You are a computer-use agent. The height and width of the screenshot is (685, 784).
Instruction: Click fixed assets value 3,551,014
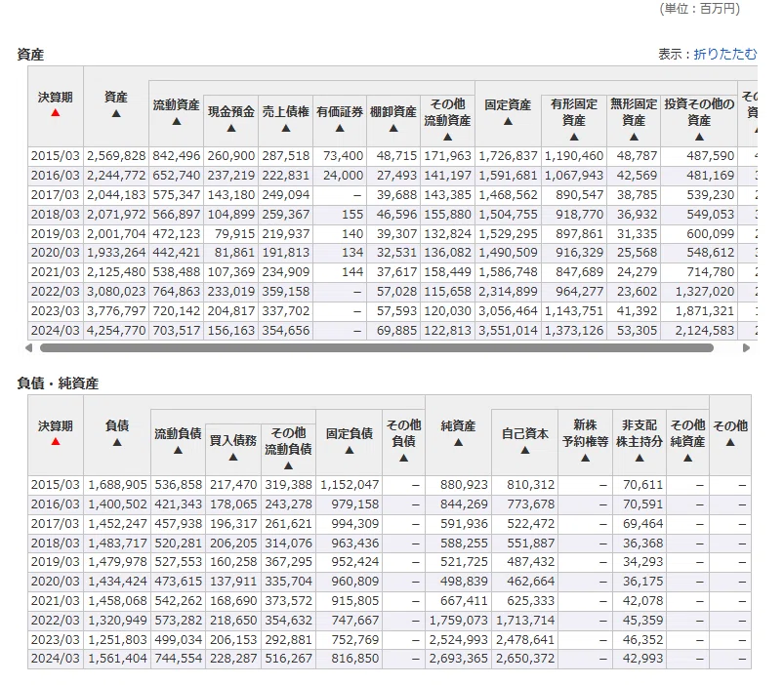(508, 330)
